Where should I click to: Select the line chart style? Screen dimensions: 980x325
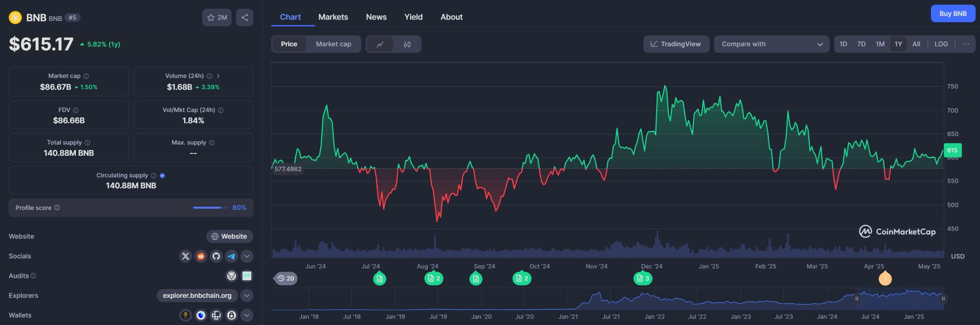click(380, 44)
